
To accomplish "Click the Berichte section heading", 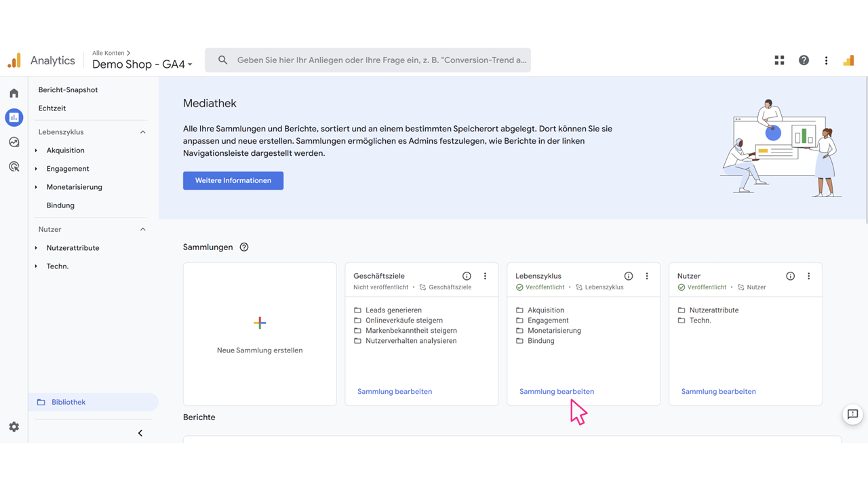I will [199, 418].
